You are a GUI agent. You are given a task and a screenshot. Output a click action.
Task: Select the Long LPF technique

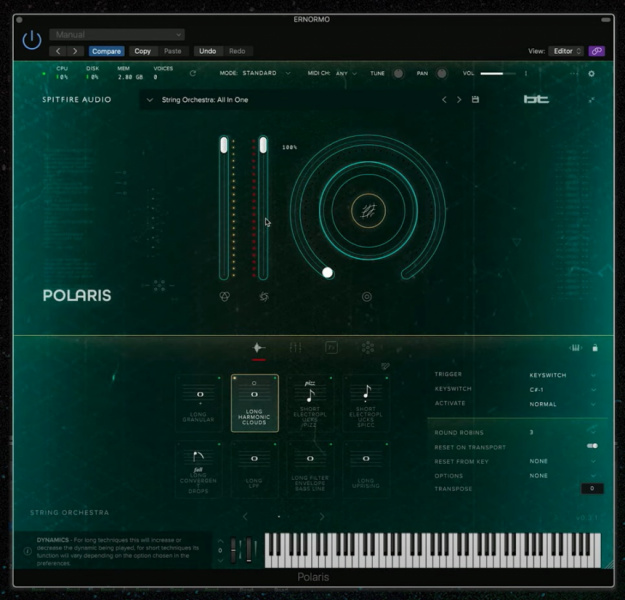[254, 469]
